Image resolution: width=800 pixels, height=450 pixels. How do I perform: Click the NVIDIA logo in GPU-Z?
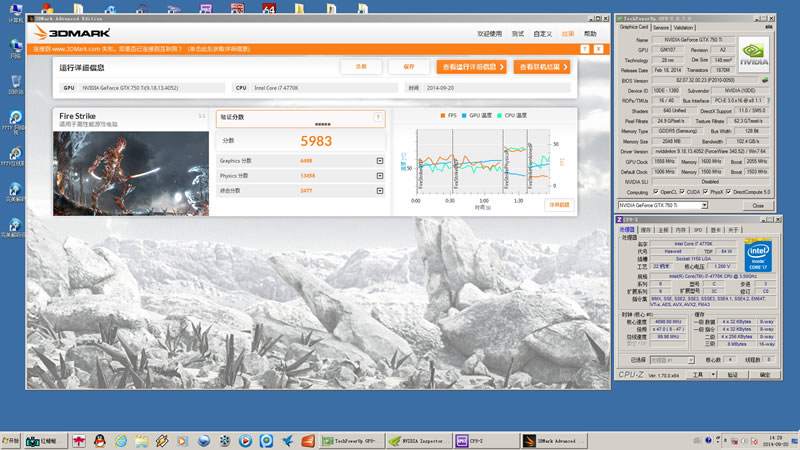pos(754,52)
